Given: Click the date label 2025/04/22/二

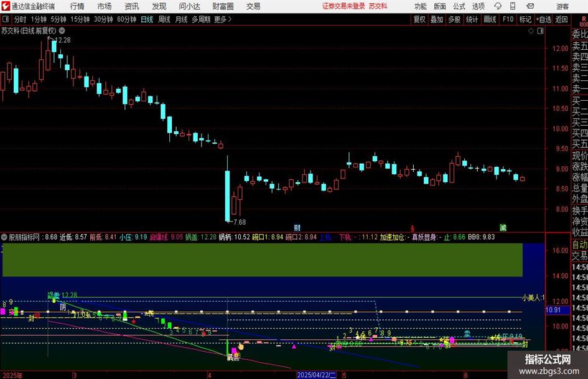Looking at the screenshot, I should 317,375.
